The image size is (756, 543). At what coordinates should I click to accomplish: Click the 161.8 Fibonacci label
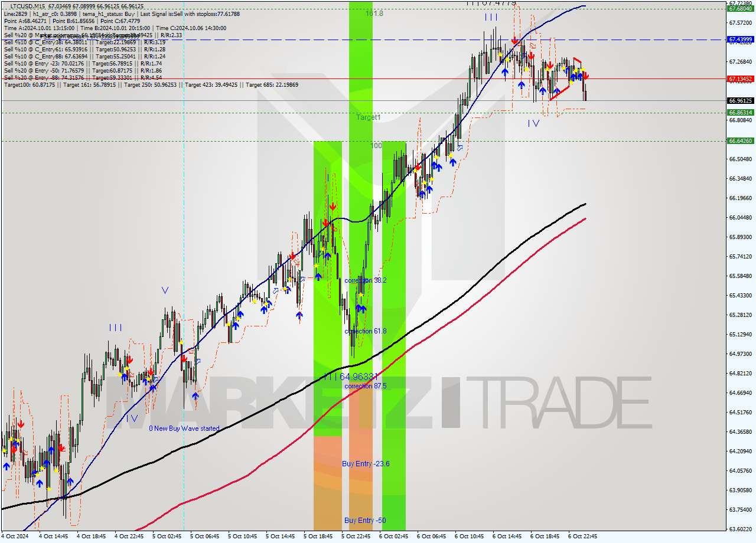click(x=374, y=13)
